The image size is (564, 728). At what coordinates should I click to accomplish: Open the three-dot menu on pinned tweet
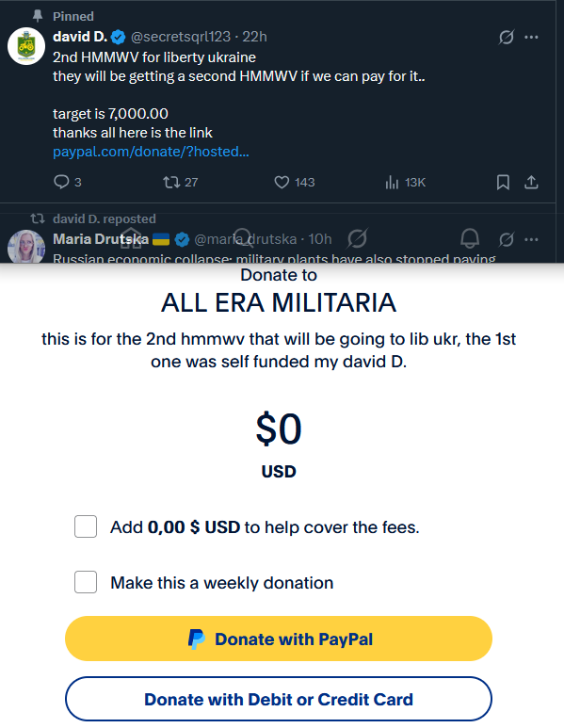[x=531, y=37]
